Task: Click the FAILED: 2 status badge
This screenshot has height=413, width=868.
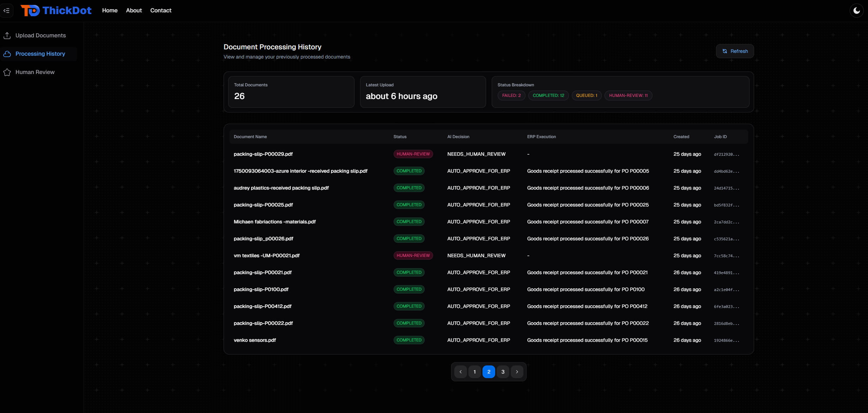Action: click(511, 95)
